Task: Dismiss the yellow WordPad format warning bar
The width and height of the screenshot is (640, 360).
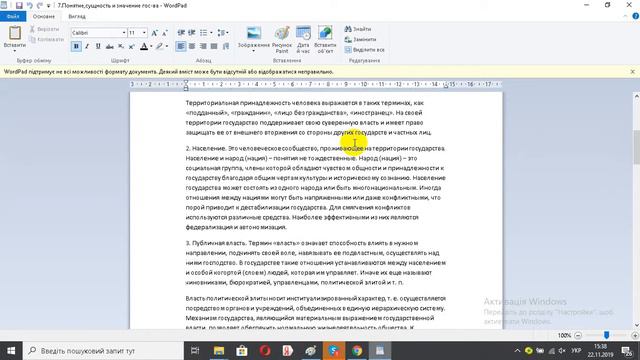Action: click(x=633, y=71)
